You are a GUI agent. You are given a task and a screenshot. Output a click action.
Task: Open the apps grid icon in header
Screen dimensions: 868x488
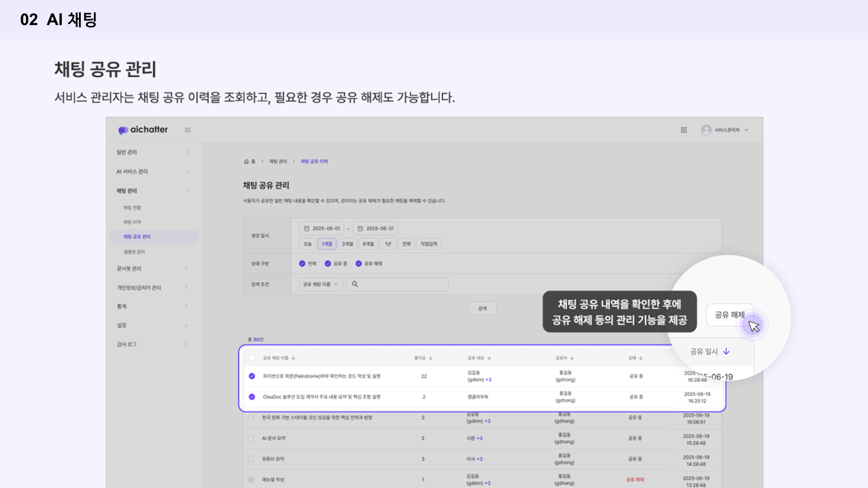684,130
